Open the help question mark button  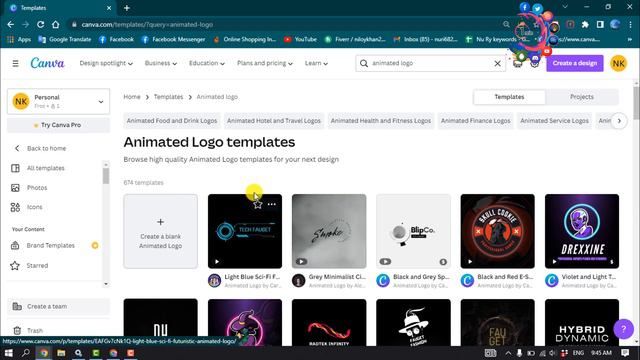[623, 329]
